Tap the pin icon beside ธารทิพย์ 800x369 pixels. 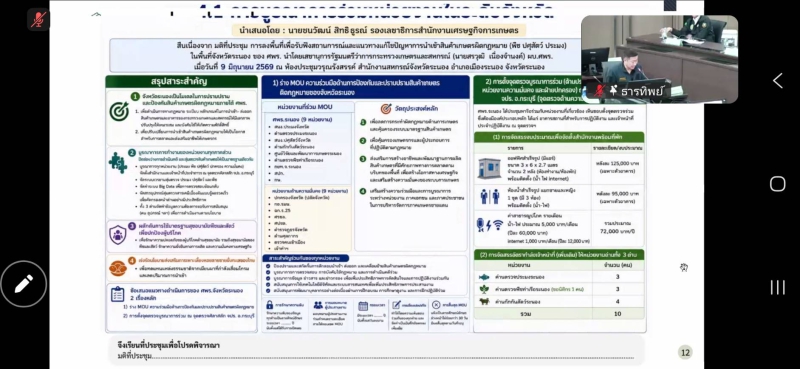[x=613, y=90]
